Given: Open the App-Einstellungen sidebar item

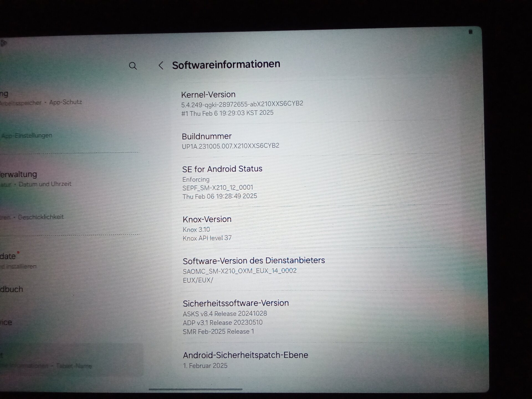Looking at the screenshot, I should tap(27, 135).
